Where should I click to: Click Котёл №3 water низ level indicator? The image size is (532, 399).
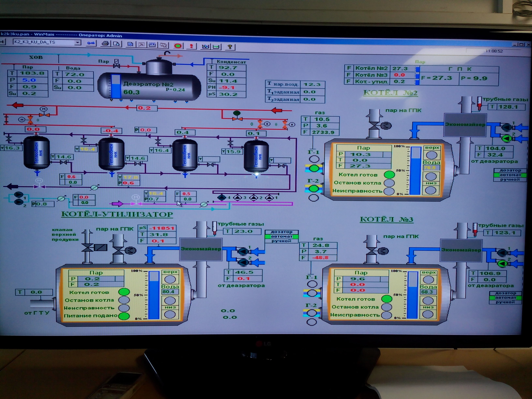click(x=428, y=314)
